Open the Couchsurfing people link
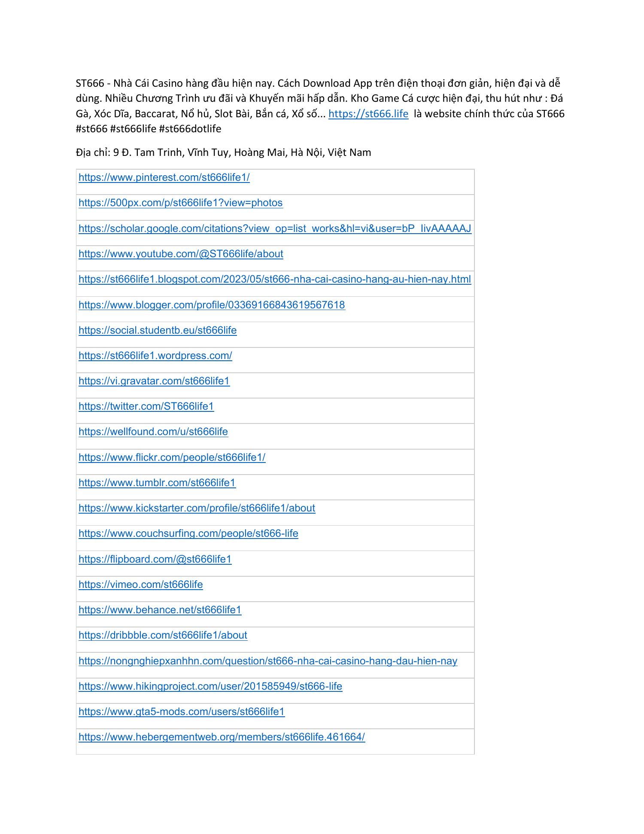This screenshot has width=644, height=834. pos(188,533)
